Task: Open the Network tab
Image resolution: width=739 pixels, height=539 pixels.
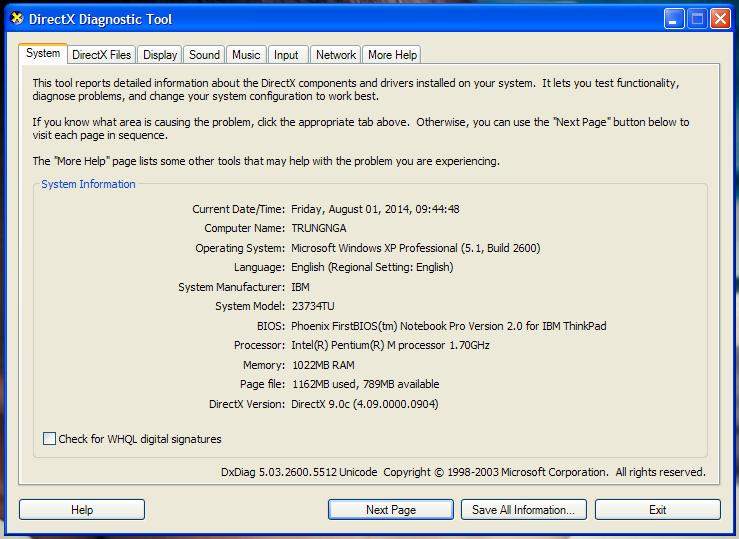Action: tap(336, 55)
